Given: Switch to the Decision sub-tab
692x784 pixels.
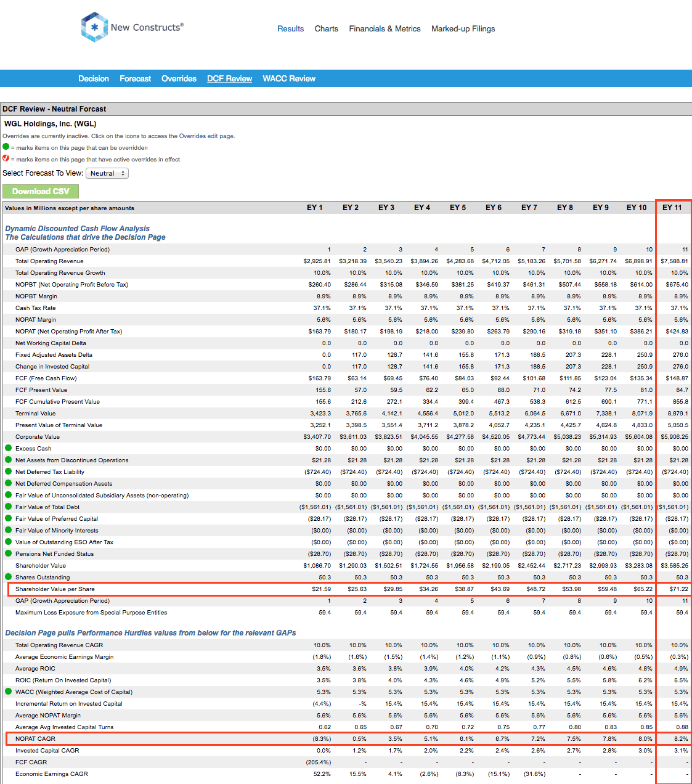Looking at the screenshot, I should click(94, 78).
